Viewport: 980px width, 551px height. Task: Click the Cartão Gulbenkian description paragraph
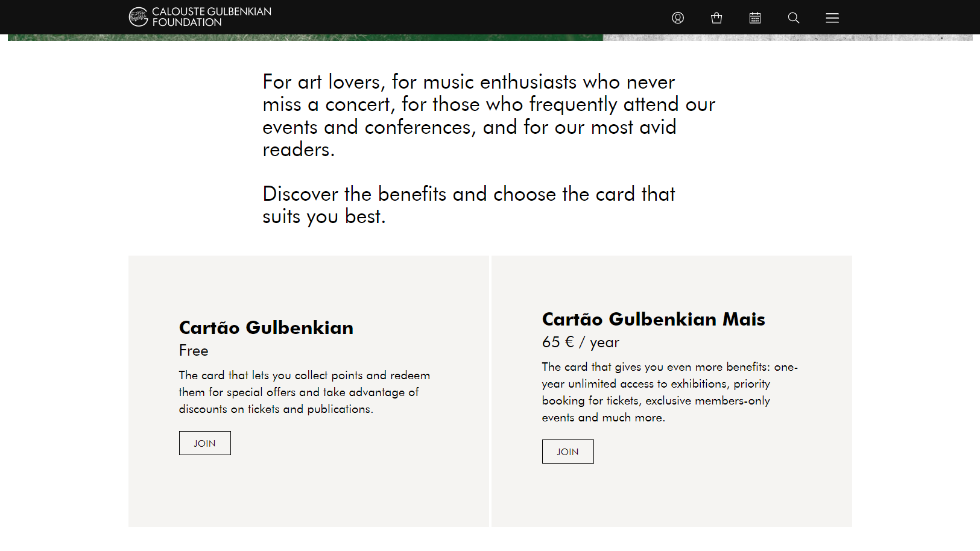click(305, 392)
